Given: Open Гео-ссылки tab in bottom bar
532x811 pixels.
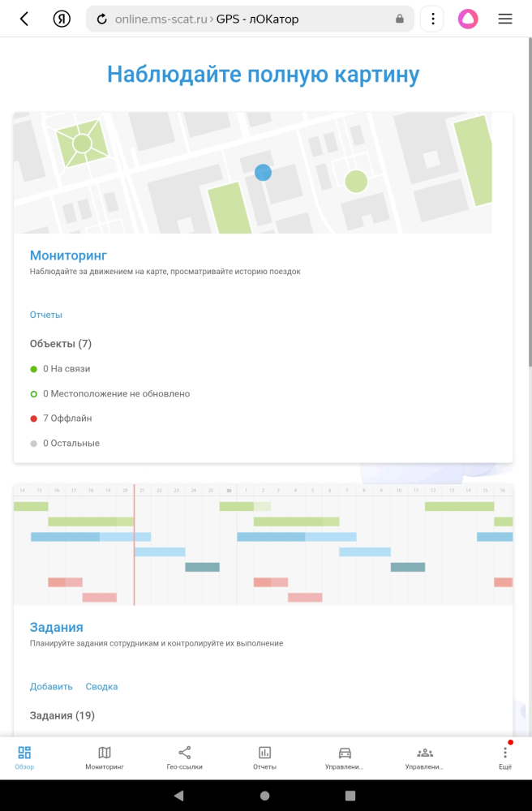Looking at the screenshot, I should (185, 757).
